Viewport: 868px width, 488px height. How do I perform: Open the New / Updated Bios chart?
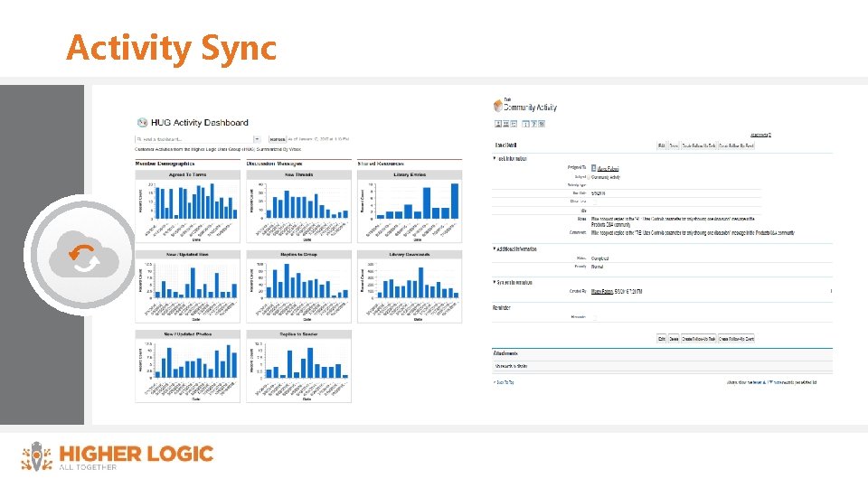[188, 286]
